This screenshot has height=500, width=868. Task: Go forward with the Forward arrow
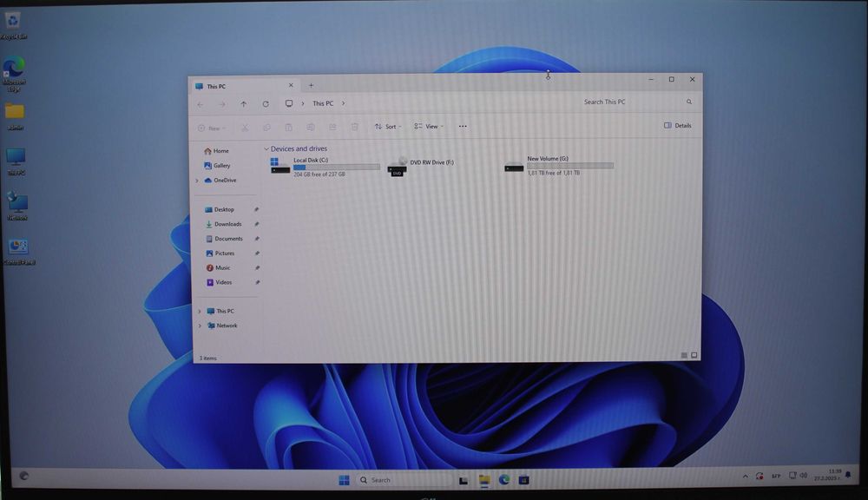pos(222,104)
